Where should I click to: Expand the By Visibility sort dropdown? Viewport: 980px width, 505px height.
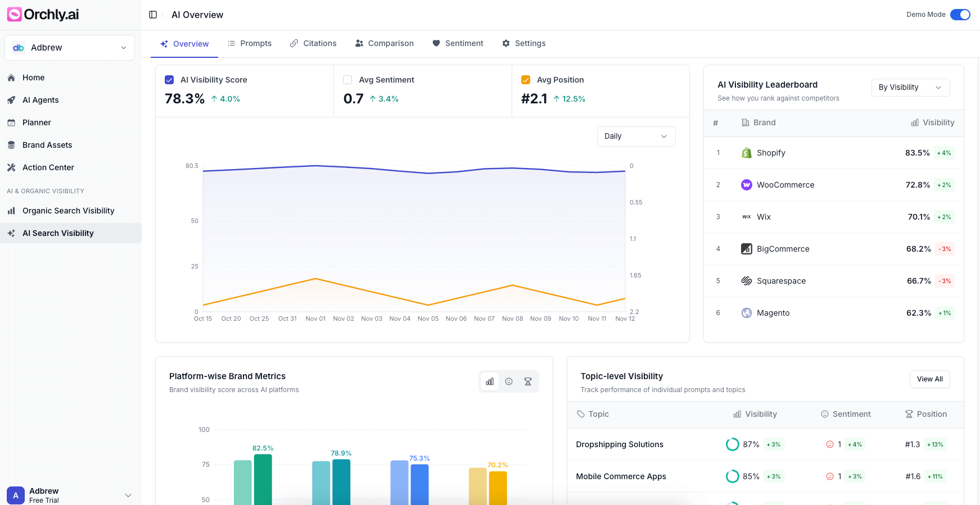click(x=910, y=87)
